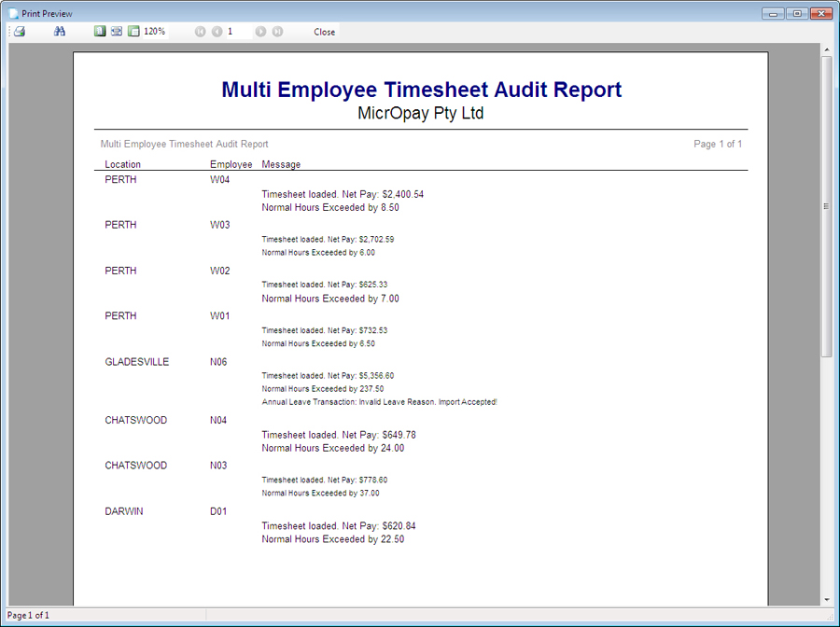Screen dimensions: 840x627
Task: Go to the next page
Action: click(x=260, y=32)
